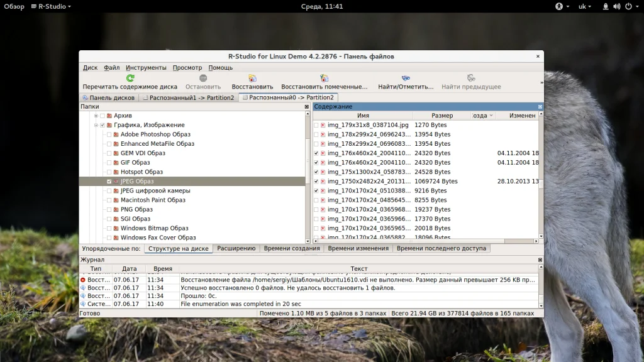This screenshot has width=644, height=362.
Task: Click the Восстановить recover icon
Action: tap(252, 78)
